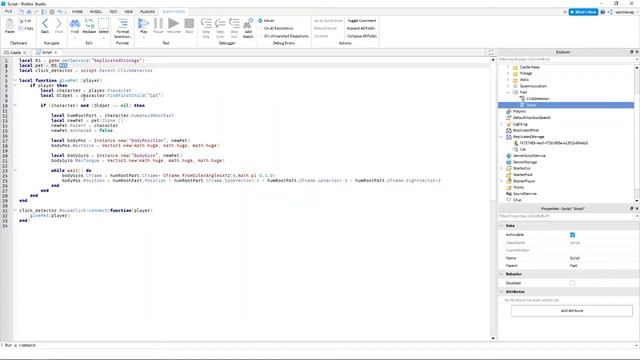Image resolution: width=640 pixels, height=360 pixels.
Task: Navigate Back with the left arrow
Action: click(x=45, y=24)
